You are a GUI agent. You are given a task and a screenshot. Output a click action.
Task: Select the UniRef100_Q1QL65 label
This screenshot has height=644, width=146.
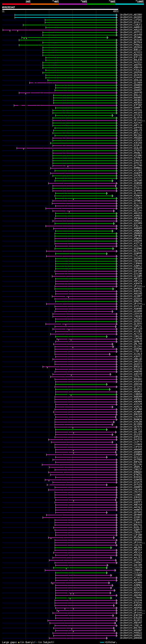pyautogui.click(x=131, y=148)
